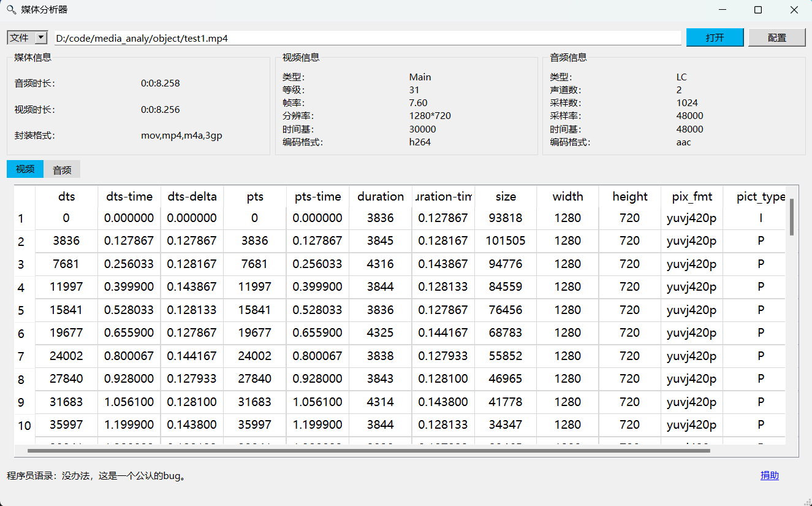Click the size cell 101505
The image size is (812, 506).
point(506,241)
